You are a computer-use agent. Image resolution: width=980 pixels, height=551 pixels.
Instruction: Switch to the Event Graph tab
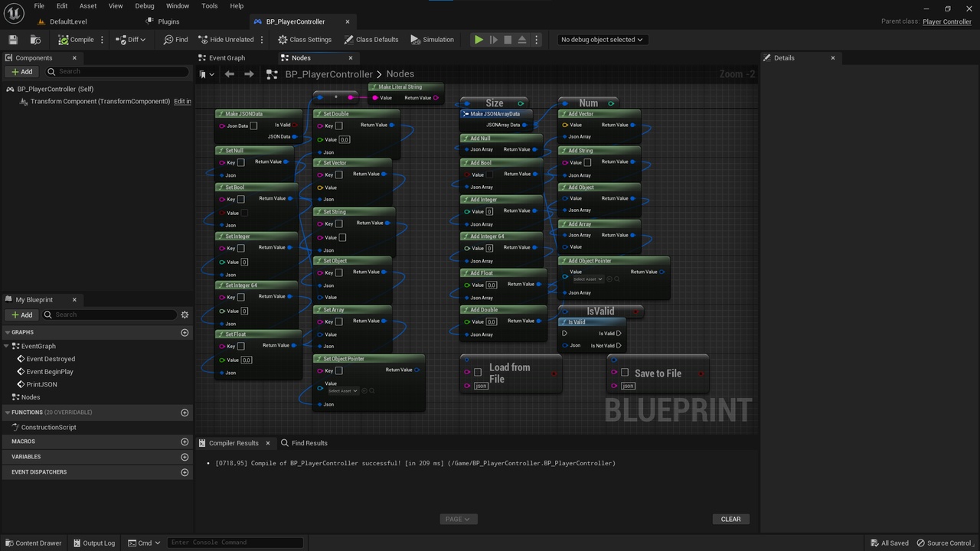click(227, 58)
